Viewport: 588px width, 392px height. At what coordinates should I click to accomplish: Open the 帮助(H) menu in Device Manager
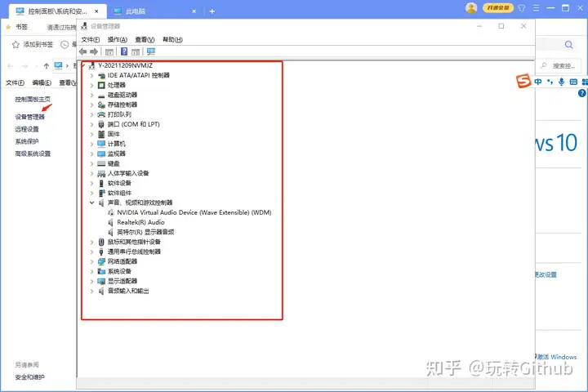pos(172,40)
